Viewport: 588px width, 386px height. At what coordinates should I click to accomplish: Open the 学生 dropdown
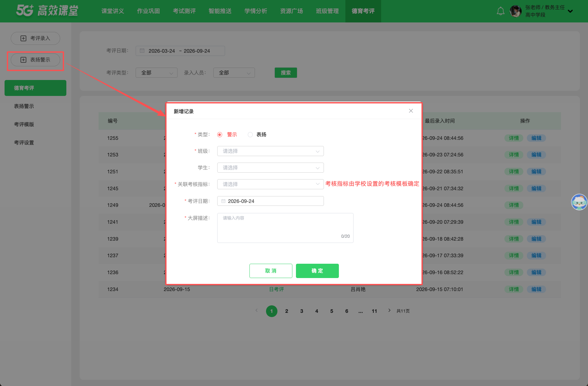pyautogui.click(x=271, y=168)
